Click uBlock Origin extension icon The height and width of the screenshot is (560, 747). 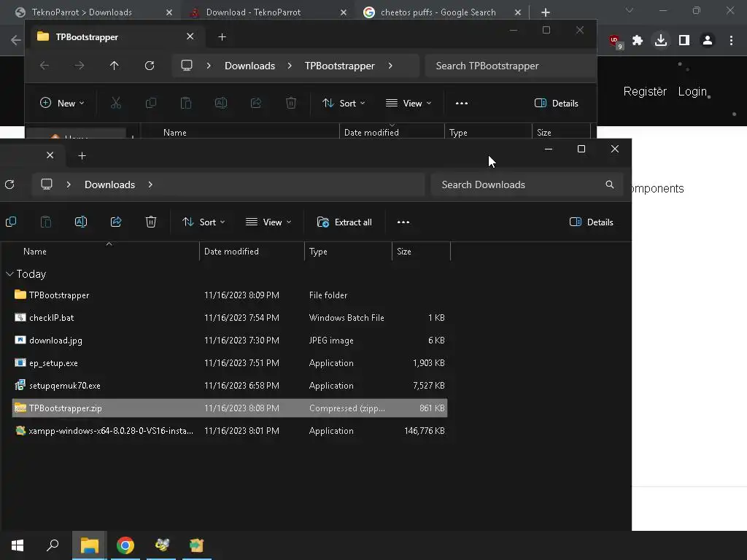(615, 42)
